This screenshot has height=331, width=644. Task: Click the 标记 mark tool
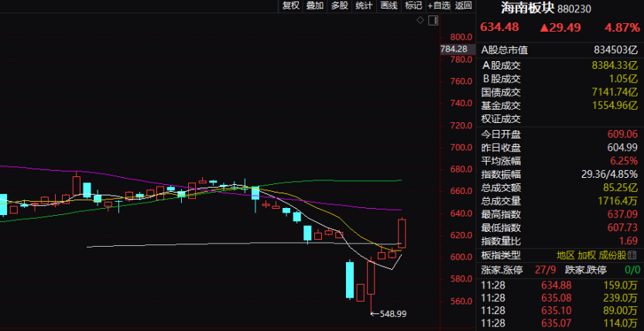point(413,5)
